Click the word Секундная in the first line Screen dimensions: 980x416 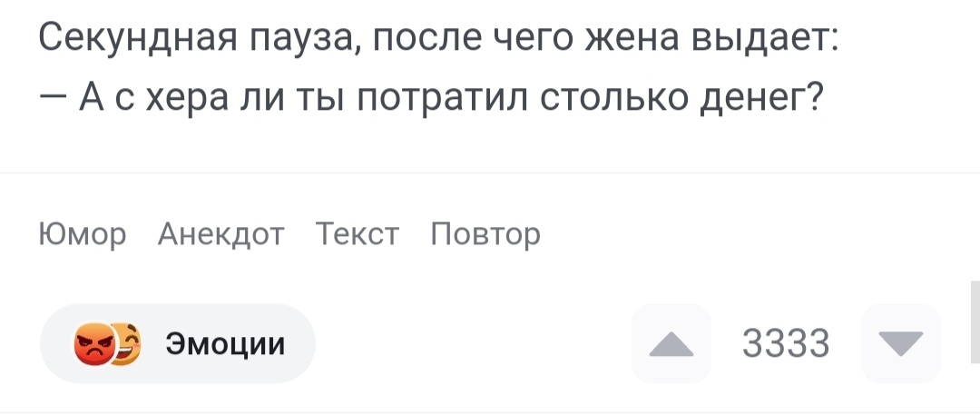pyautogui.click(x=134, y=41)
